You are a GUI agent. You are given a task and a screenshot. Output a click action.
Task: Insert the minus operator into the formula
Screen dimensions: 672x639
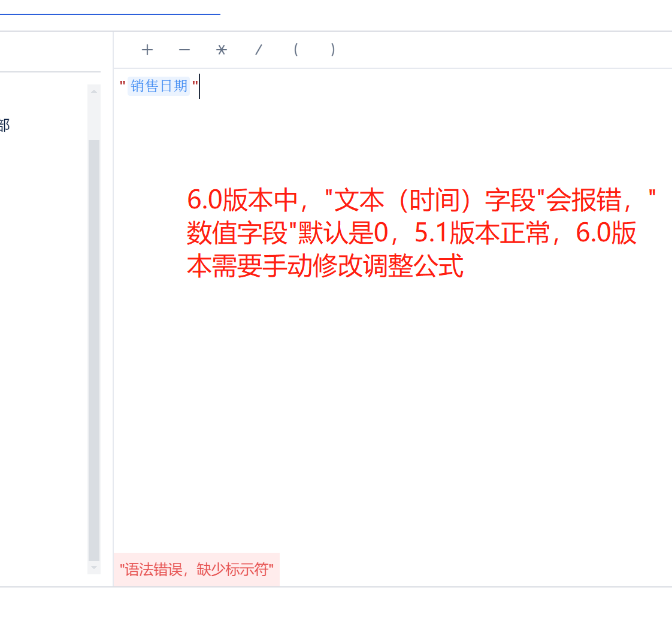coord(184,50)
